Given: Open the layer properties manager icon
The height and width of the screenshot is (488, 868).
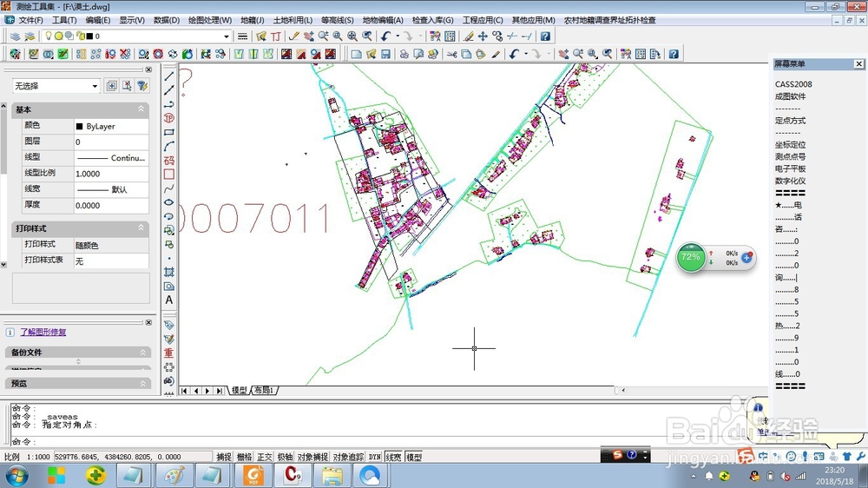Looking at the screenshot, I should (x=16, y=36).
